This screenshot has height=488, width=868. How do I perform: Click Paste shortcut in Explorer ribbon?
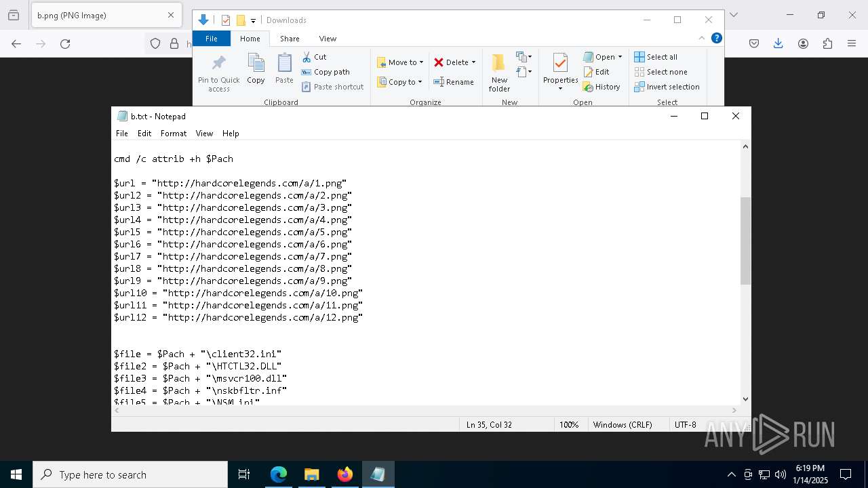332,87
